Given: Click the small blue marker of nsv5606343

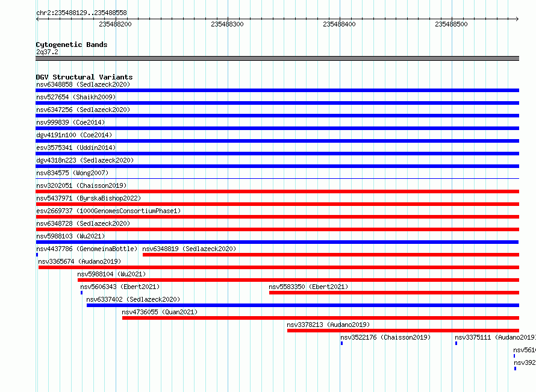Looking at the screenshot, I should pos(81,293).
